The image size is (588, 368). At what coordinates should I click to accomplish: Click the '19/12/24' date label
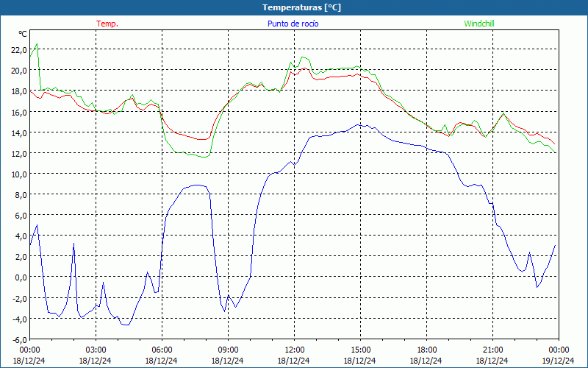(x=559, y=361)
